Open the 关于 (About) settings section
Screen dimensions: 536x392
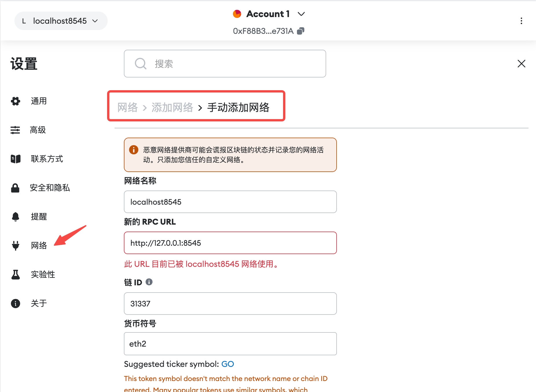pos(39,303)
